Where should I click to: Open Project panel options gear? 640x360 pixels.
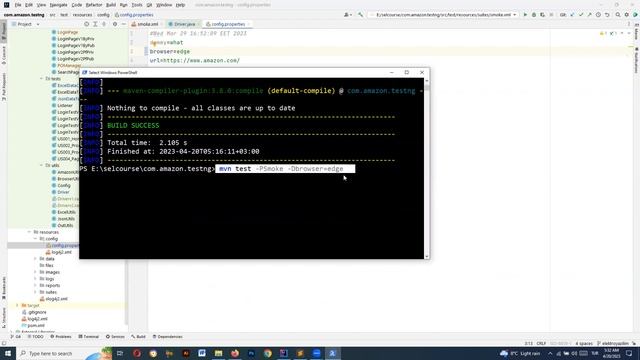[115, 24]
